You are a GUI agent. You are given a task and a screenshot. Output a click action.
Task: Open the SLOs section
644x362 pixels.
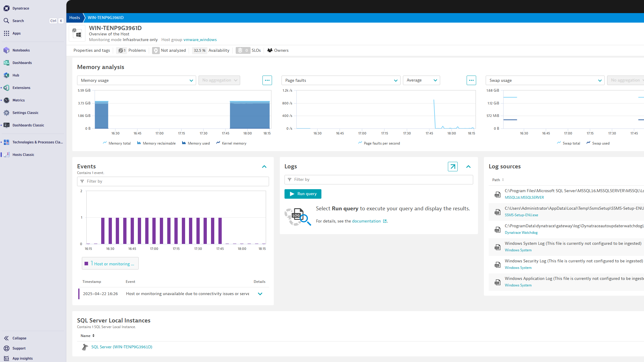pos(248,50)
